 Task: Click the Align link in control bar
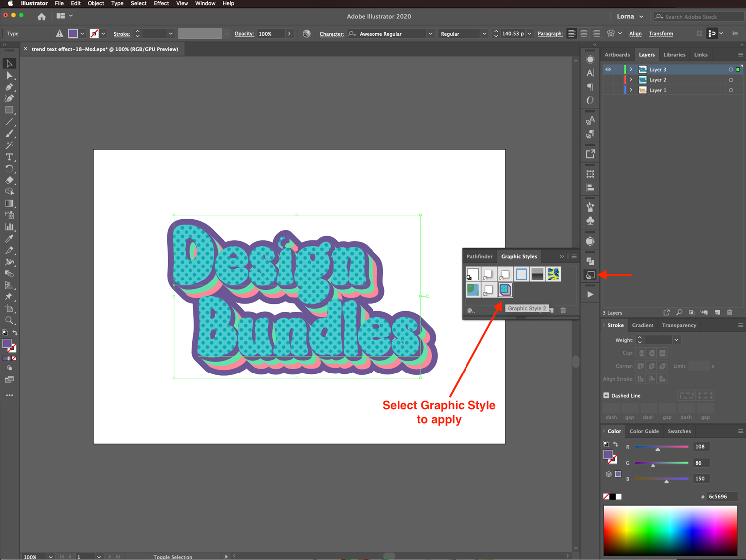635,34
